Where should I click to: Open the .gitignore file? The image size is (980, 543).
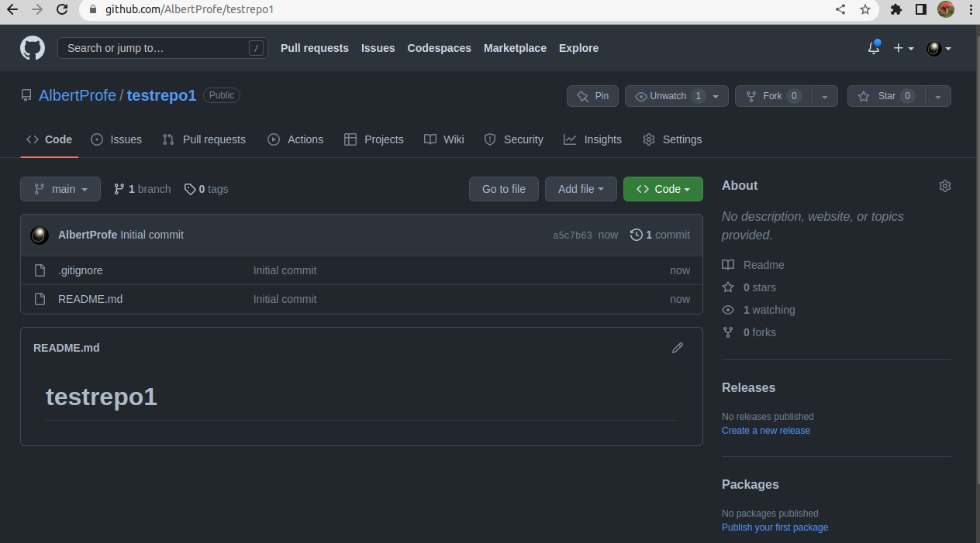(x=81, y=270)
